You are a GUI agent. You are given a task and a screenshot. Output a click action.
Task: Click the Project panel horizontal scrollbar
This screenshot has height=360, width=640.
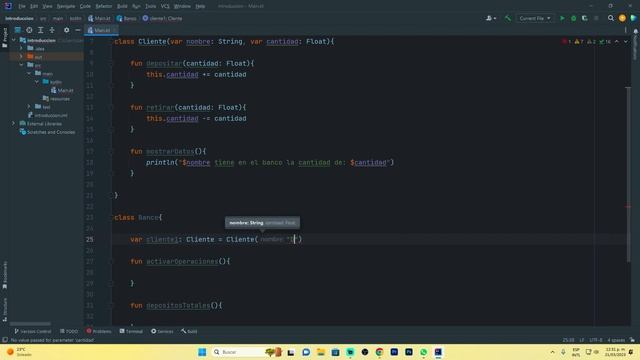tap(31, 324)
